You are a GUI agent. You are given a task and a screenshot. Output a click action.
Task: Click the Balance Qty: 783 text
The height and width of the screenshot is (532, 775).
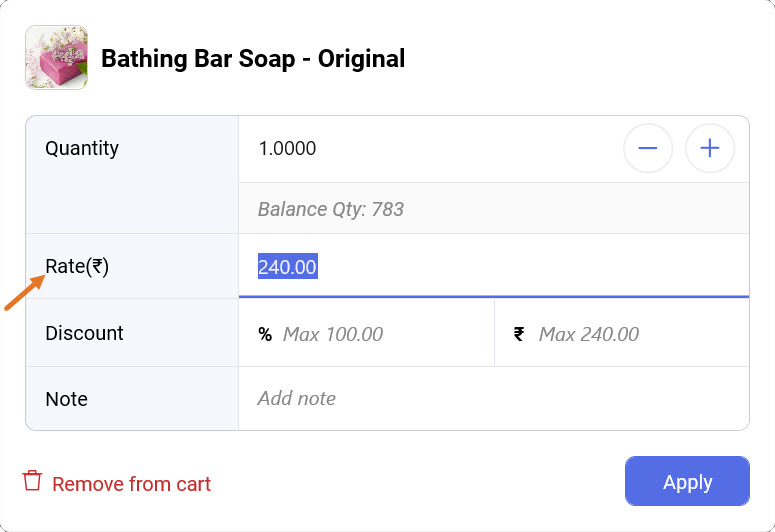coord(331,209)
